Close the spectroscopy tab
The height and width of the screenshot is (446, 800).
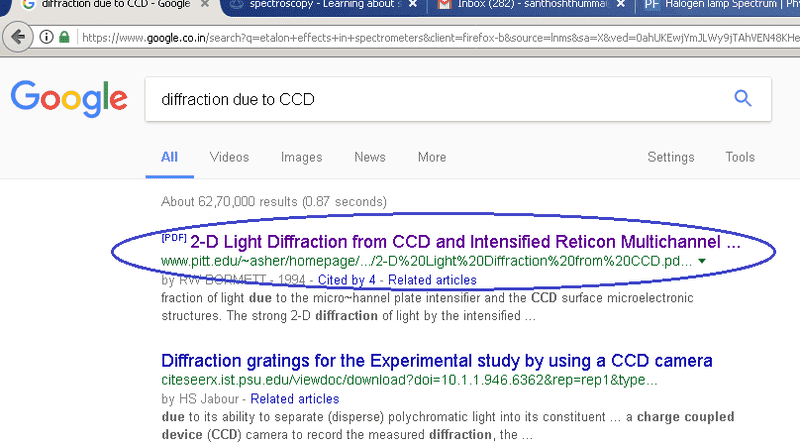click(x=414, y=5)
